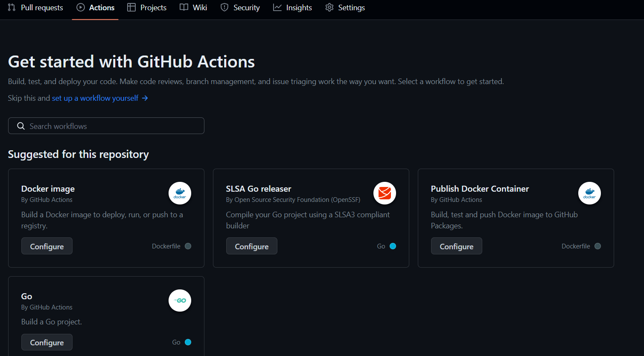Configure the Go workflow
Image resolution: width=644 pixels, height=356 pixels.
click(47, 342)
